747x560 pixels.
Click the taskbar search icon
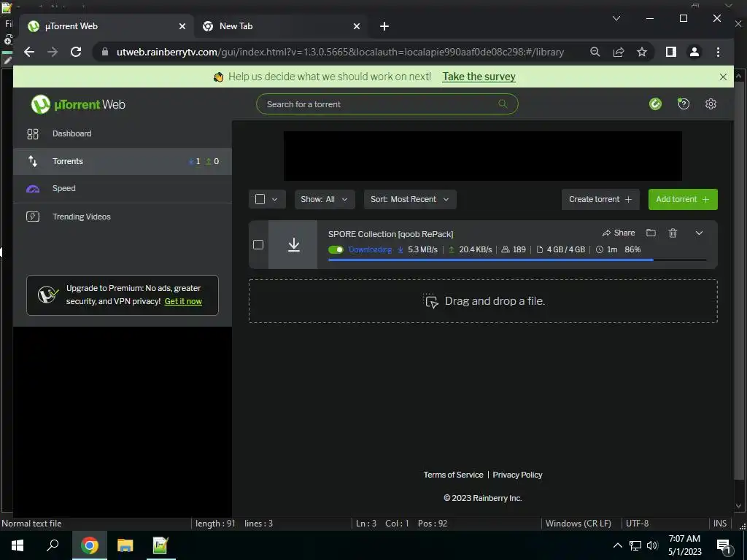click(53, 545)
